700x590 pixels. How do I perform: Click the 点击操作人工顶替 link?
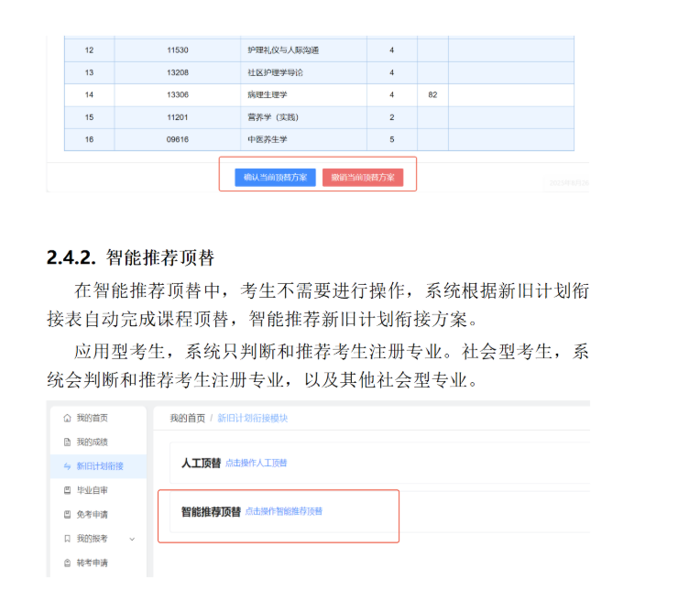(257, 464)
